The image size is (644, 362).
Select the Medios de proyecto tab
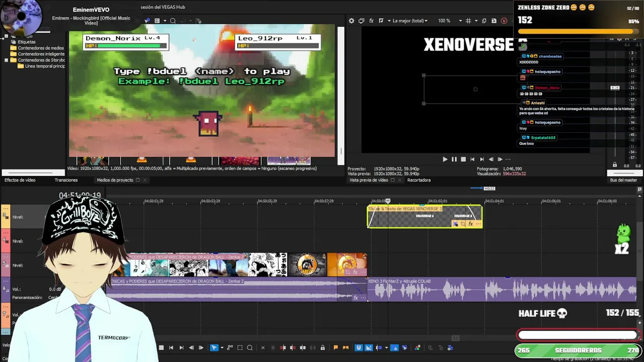tap(115, 180)
